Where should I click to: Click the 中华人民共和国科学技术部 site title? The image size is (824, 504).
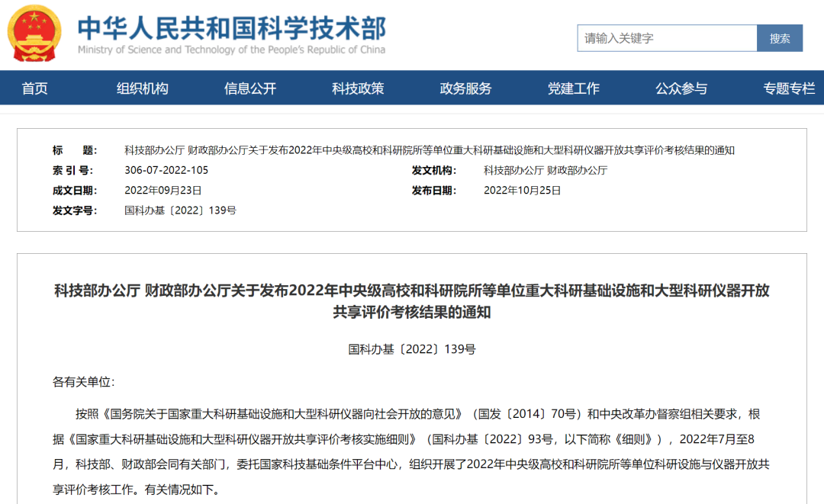click(x=232, y=28)
